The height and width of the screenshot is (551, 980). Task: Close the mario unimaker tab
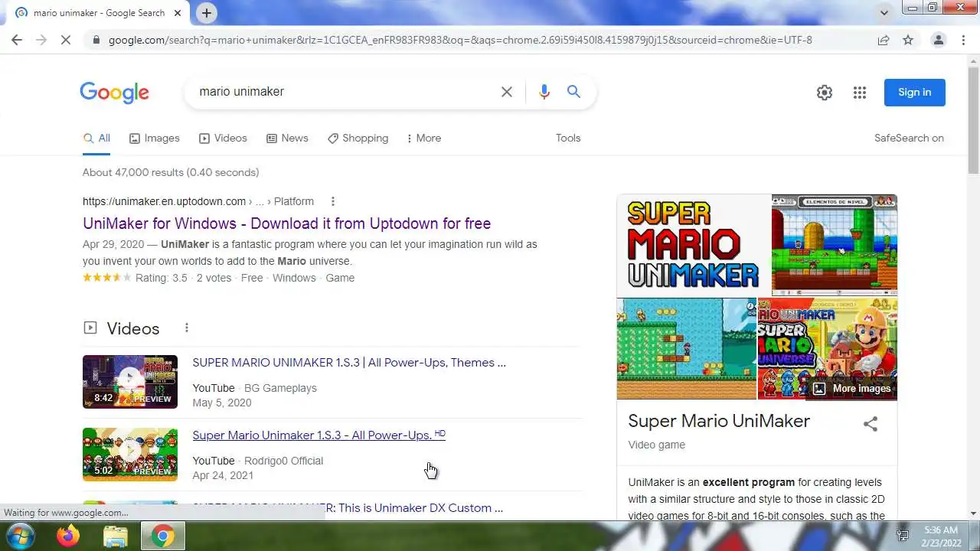pyautogui.click(x=178, y=13)
